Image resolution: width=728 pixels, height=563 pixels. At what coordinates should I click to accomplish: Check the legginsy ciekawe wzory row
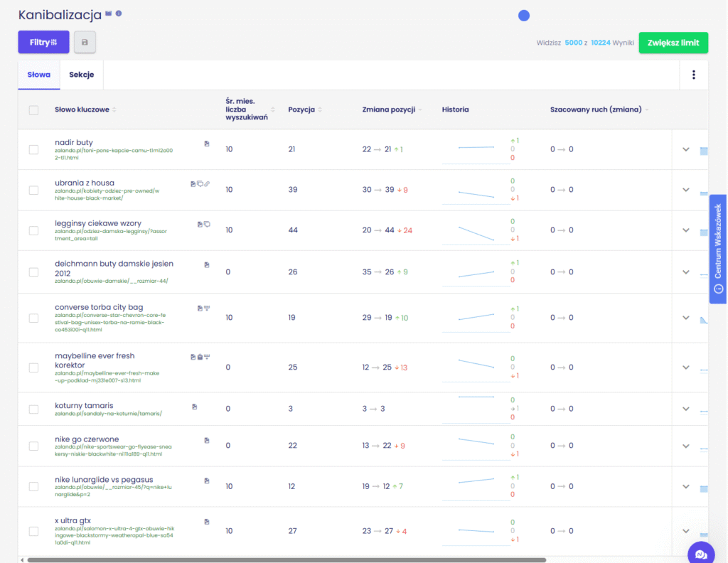coord(33,231)
